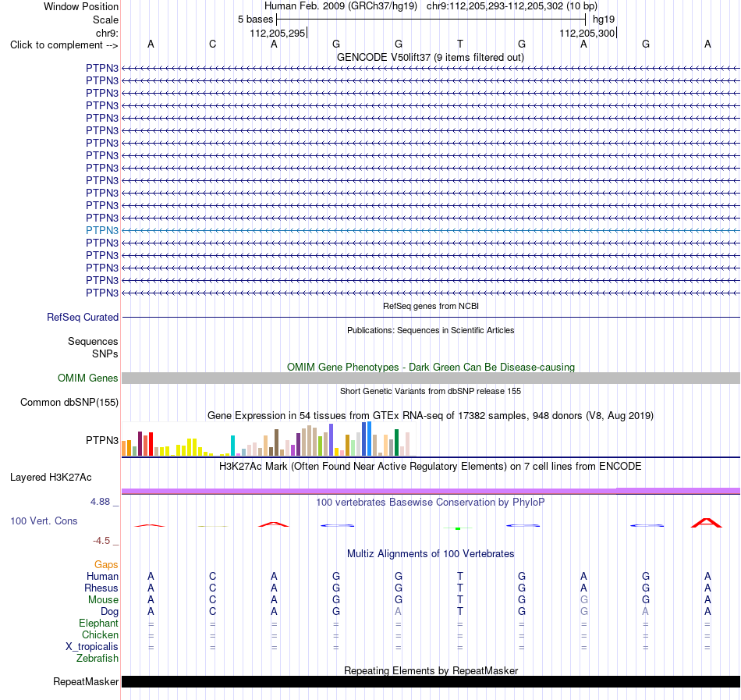741x700 pixels.
Task: Click the dark green bar in the GTEx chart
Action: [x=396, y=442]
